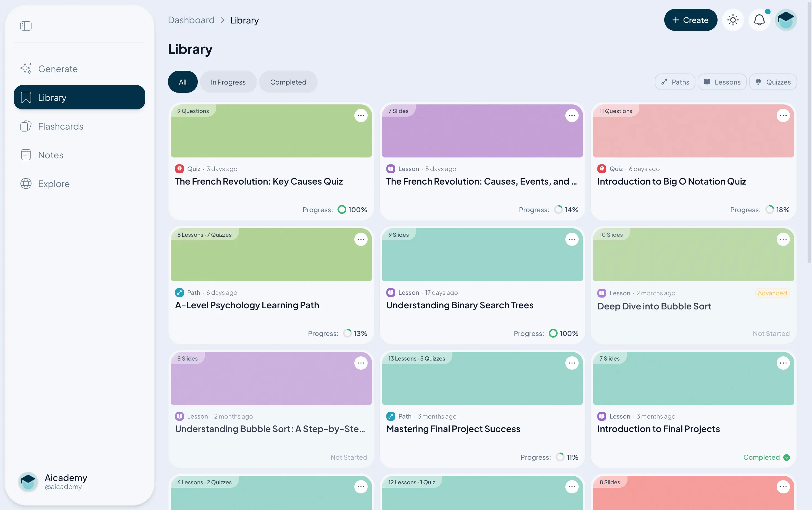Toggle the Quizzes type filter
812x510 pixels.
coord(773,82)
